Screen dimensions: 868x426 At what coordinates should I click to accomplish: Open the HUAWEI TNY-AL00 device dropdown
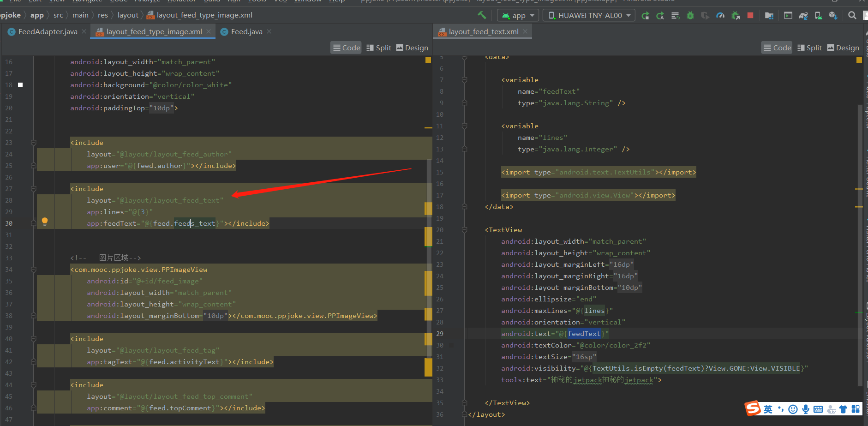click(589, 15)
